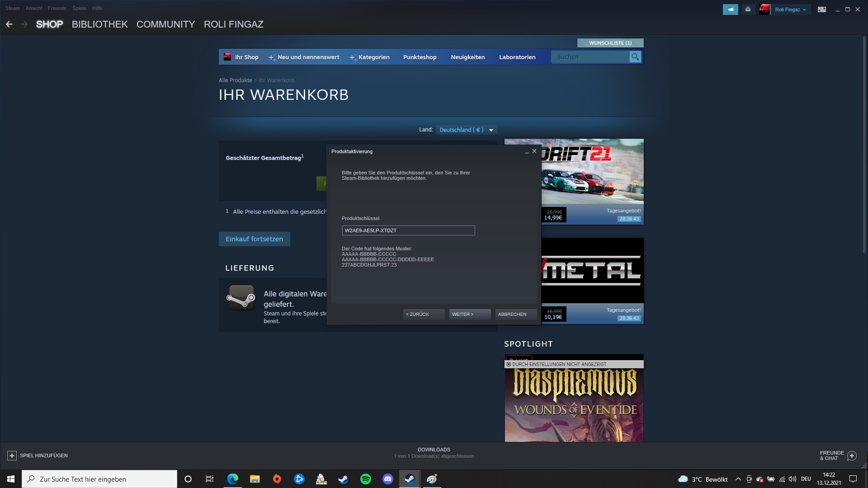Open Microsoft Edge from taskbar

pos(233,479)
